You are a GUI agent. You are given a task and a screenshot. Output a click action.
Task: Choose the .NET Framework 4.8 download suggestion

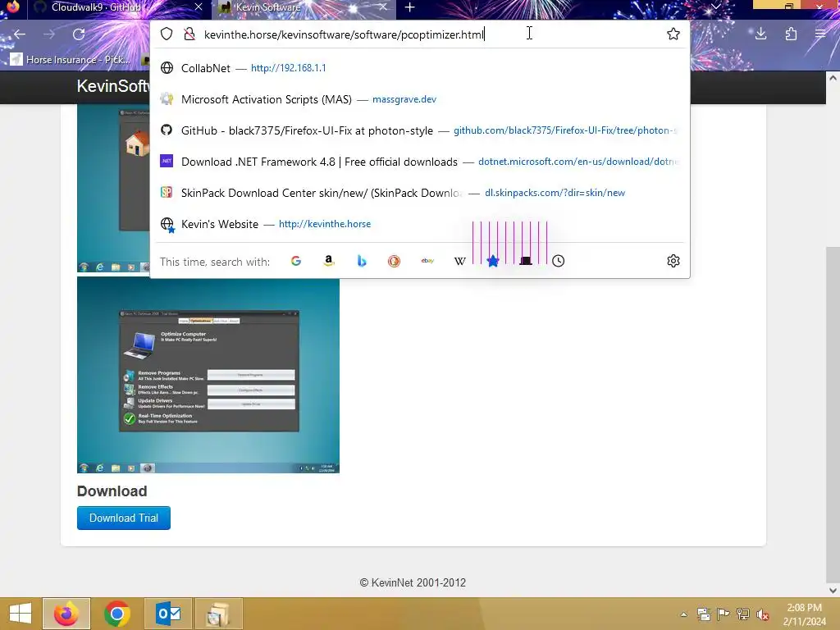click(x=420, y=162)
